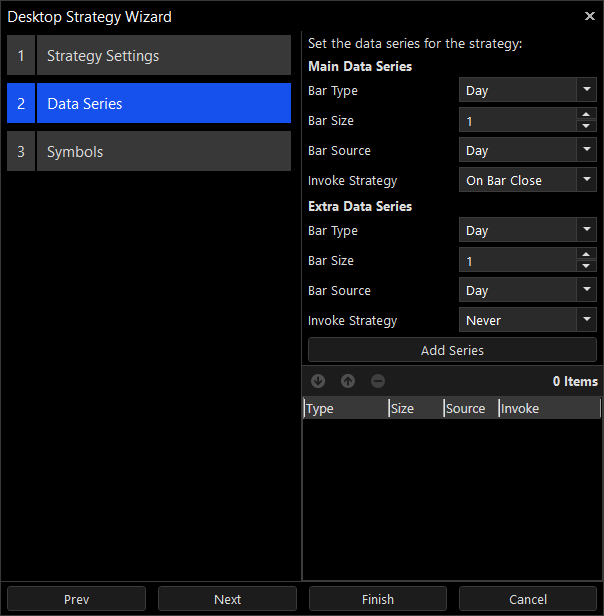Increase the Main Data Series Bar Size

click(586, 115)
